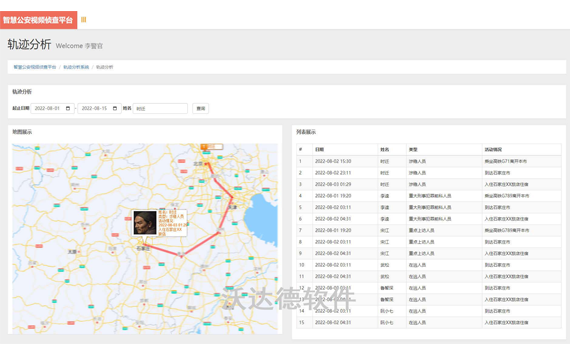Screen dimensions: 570x360
Task: Select table row 15 for 阮小七
Action: click(x=429, y=323)
